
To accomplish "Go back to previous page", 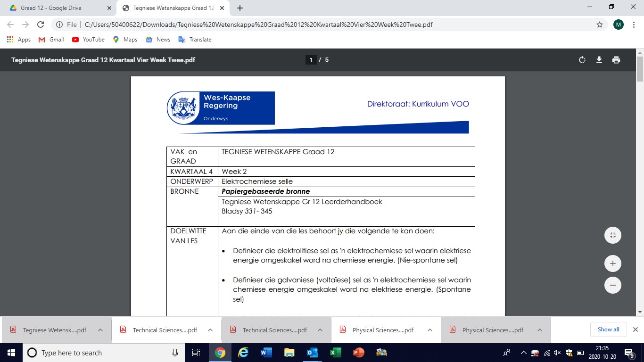I will 10,25.
